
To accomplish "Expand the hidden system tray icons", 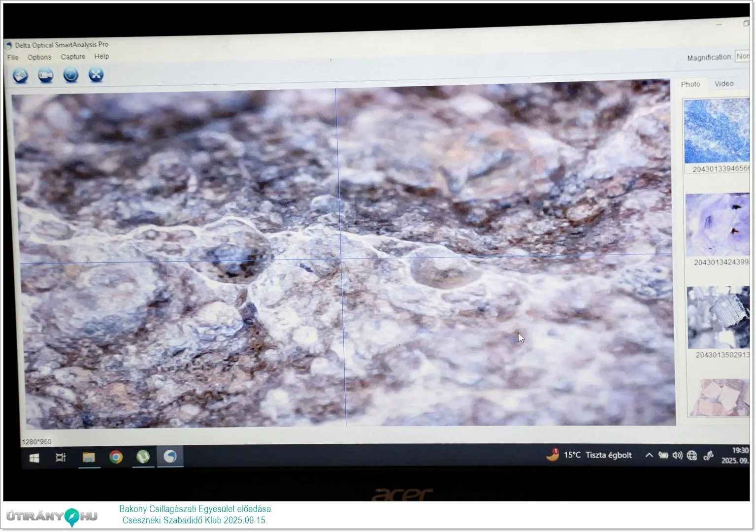I will click(649, 455).
